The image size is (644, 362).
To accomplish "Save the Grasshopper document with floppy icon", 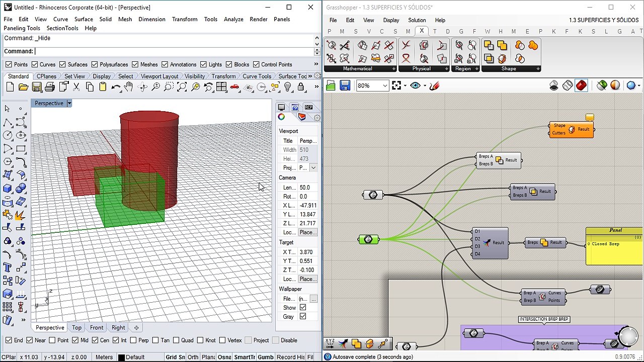I will [x=345, y=86].
